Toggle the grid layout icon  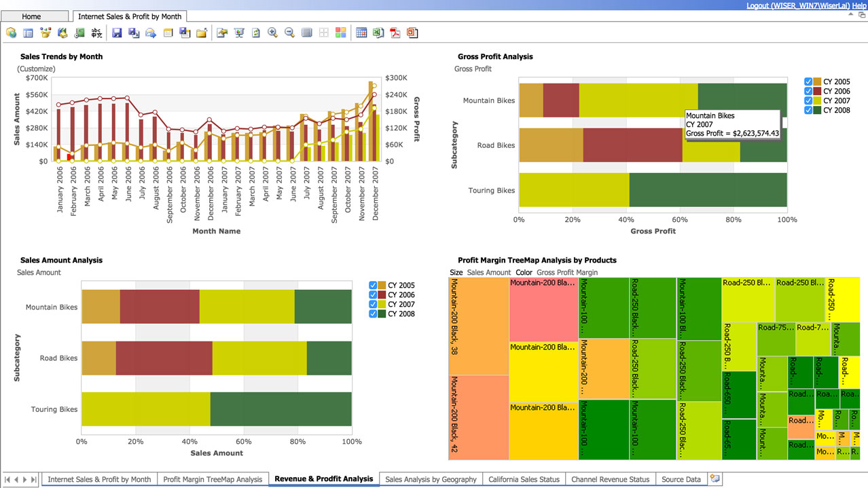tap(324, 32)
